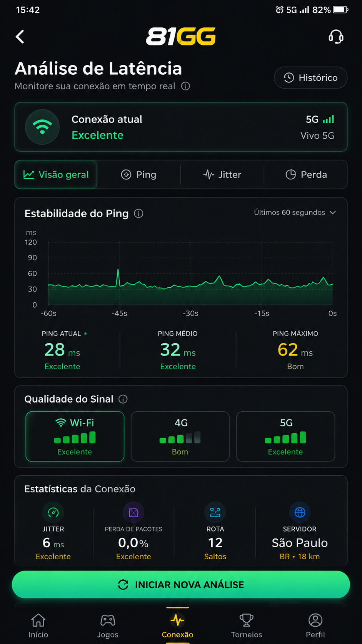Tap the PING MÉDIO 32 ms value

[178, 350]
